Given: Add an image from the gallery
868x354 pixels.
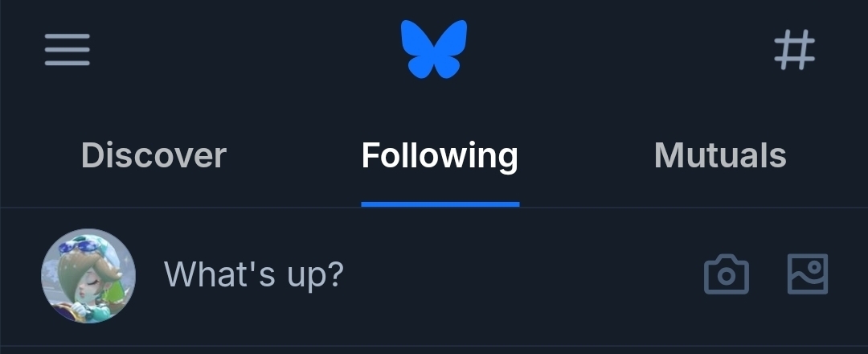Looking at the screenshot, I should click(807, 274).
